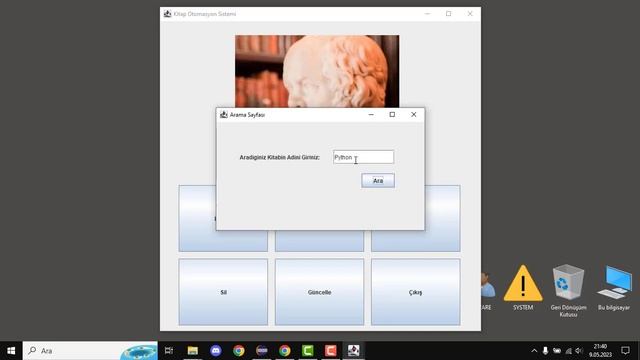Click the bust statue image in main window
Viewport: 640px width, 360px height.
pyautogui.click(x=317, y=71)
